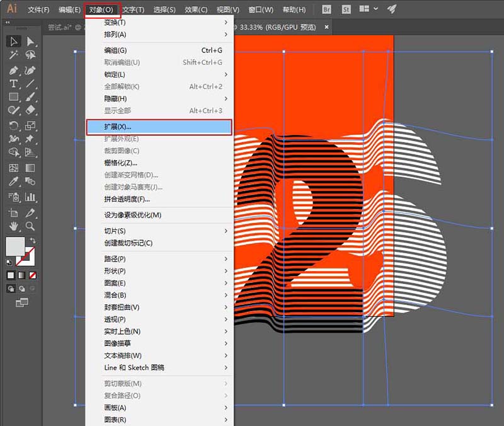This screenshot has width=504, height=426.
Task: Click the 扩展(X)... menu entry
Action: click(159, 127)
